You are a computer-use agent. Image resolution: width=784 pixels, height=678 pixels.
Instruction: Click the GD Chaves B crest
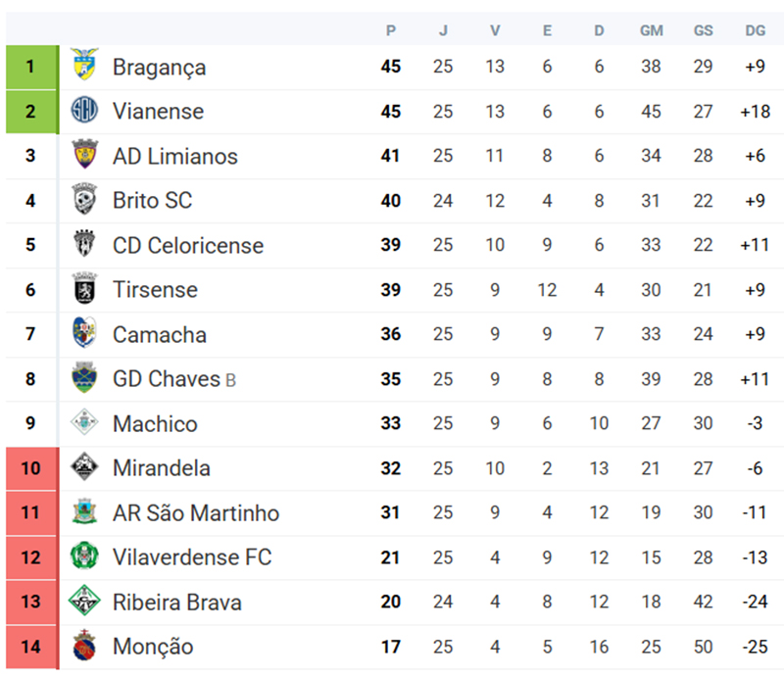[x=85, y=378]
